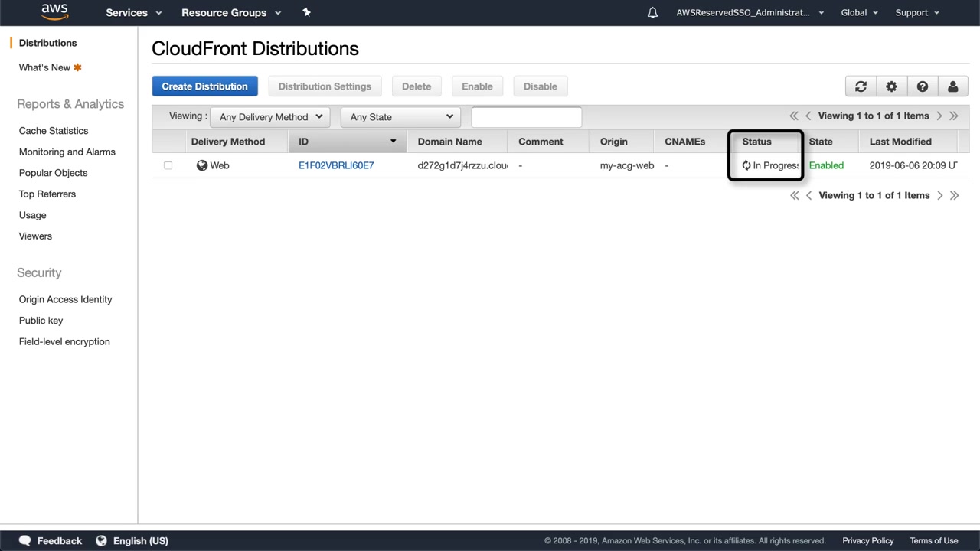Go to next page in top pager

pyautogui.click(x=939, y=116)
